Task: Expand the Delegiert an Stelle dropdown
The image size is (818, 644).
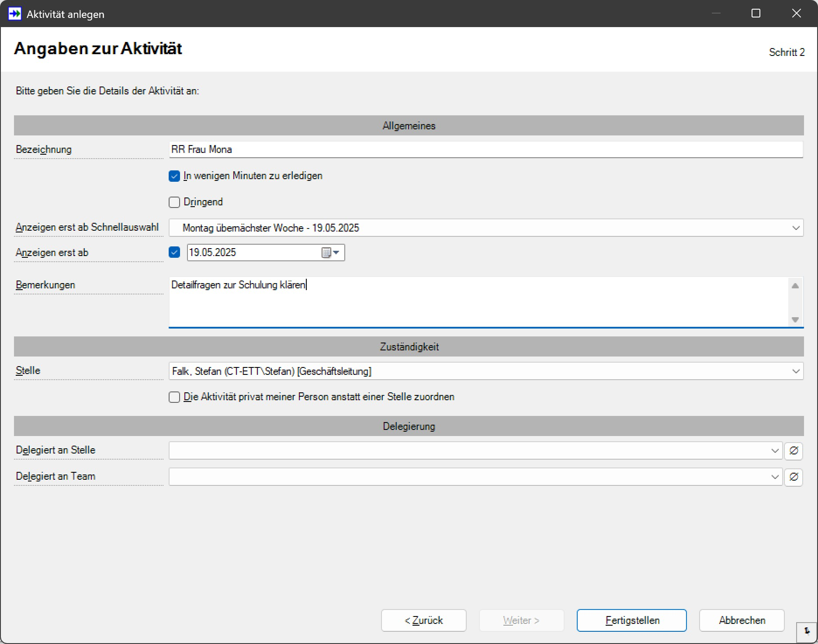Action: (x=775, y=450)
